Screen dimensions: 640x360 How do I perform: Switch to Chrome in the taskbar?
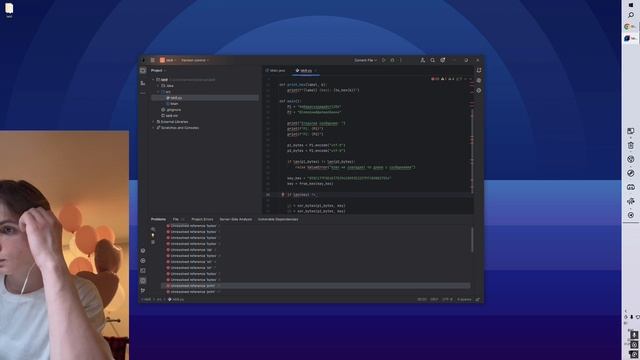pos(631,27)
